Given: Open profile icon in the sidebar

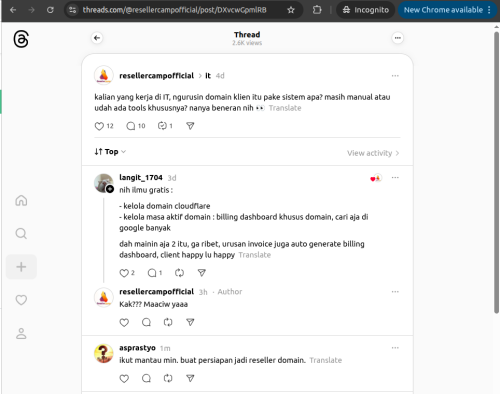Looking at the screenshot, I should (21, 333).
